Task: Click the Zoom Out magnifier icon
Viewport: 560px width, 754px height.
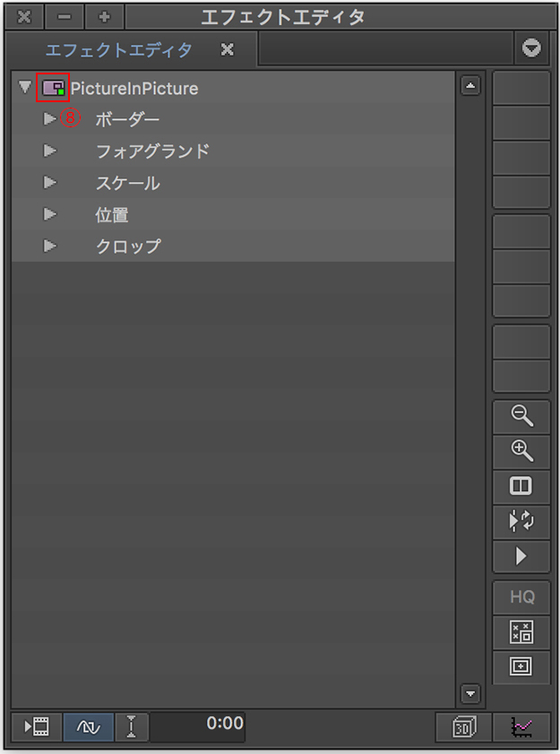Action: click(x=521, y=415)
